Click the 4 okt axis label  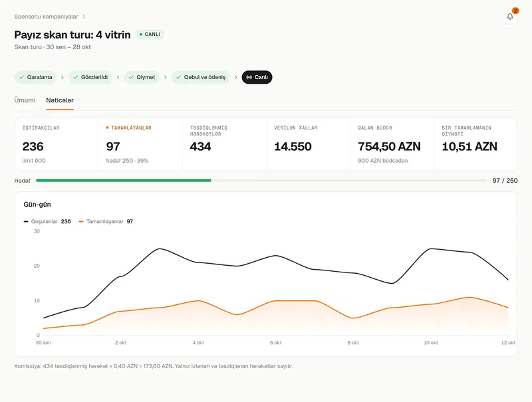pyautogui.click(x=198, y=343)
